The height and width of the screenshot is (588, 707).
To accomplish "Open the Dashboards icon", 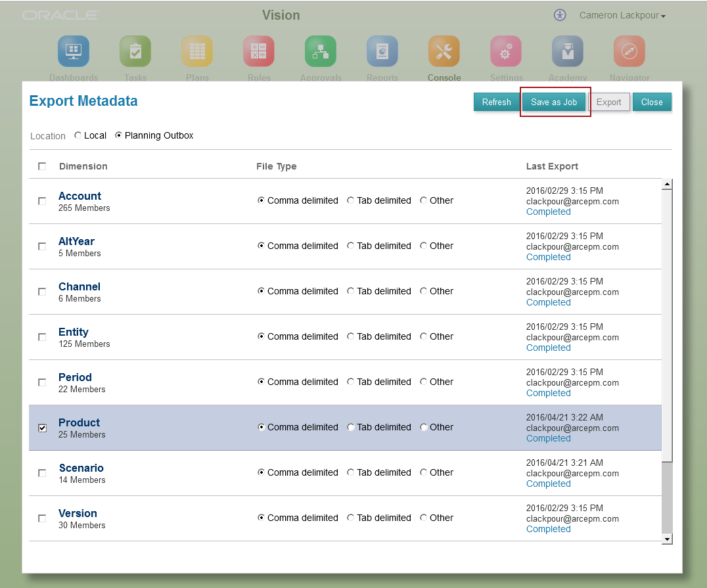I will coord(74,51).
